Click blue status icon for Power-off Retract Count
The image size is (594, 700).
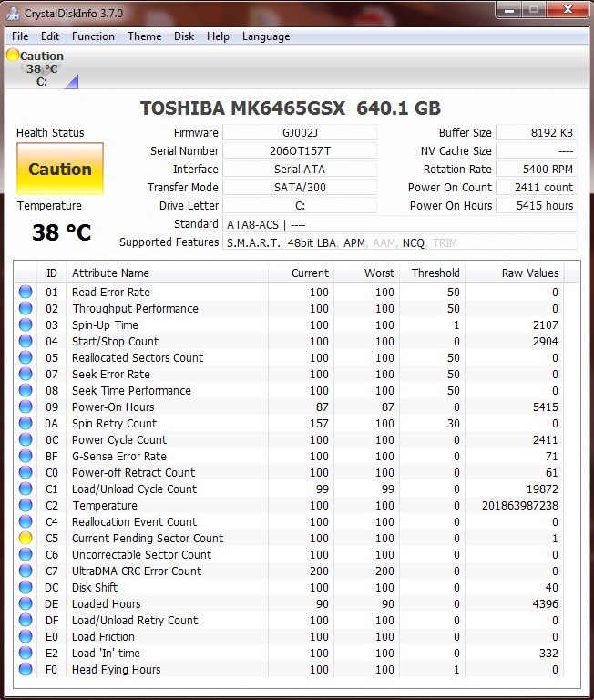[x=26, y=472]
